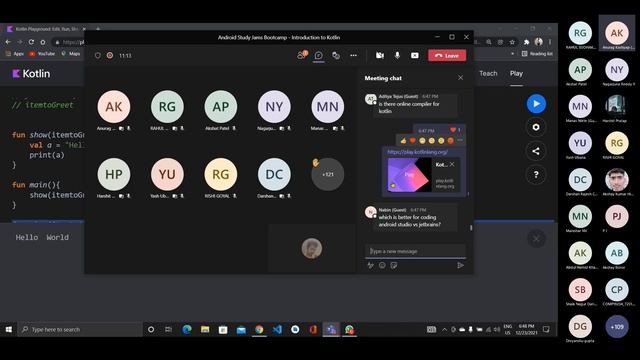640x360 pixels.
Task: Open +109 overflow in side participants list
Action: pos(616,327)
